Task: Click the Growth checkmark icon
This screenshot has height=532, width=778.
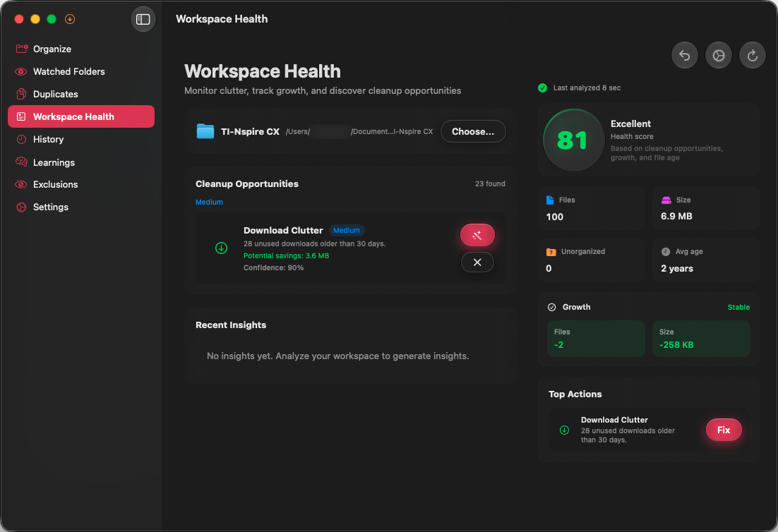Action: [551, 307]
